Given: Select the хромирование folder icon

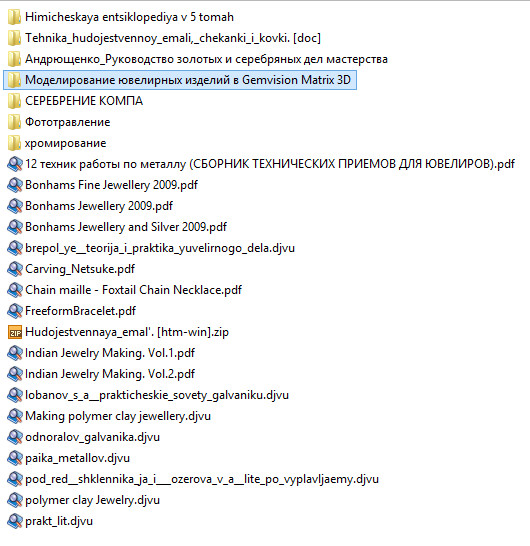Looking at the screenshot, I should (14, 143).
